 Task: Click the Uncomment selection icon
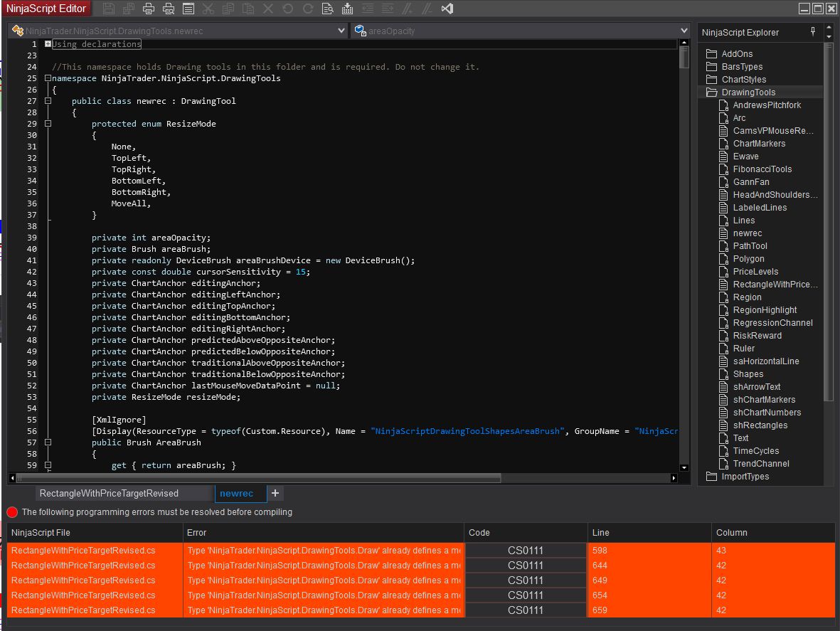(x=427, y=9)
